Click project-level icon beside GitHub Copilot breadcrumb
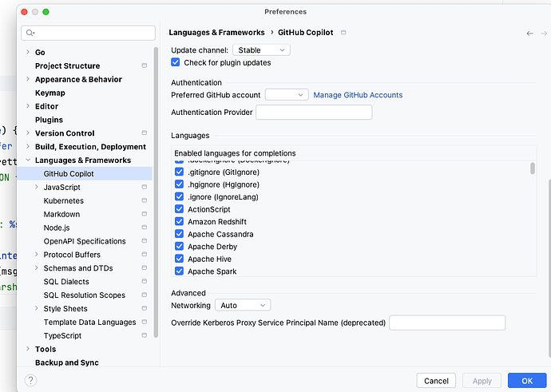This screenshot has width=551, height=392. 343,32
